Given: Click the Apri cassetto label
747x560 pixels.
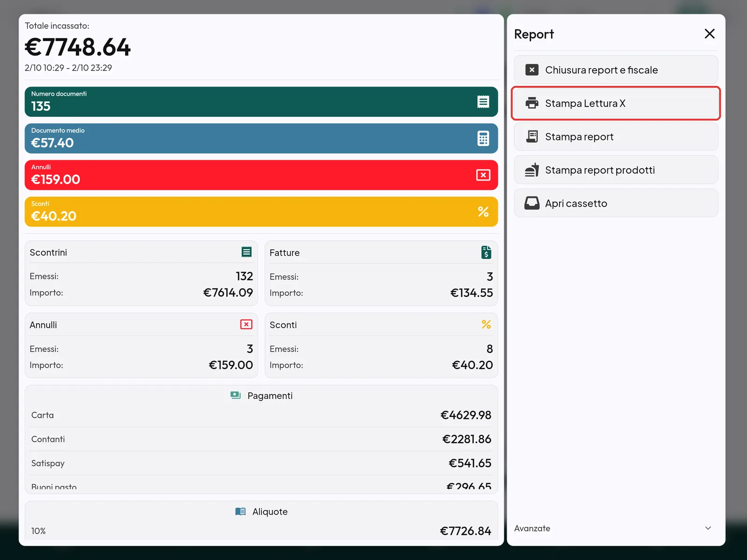Looking at the screenshot, I should click(x=576, y=203).
